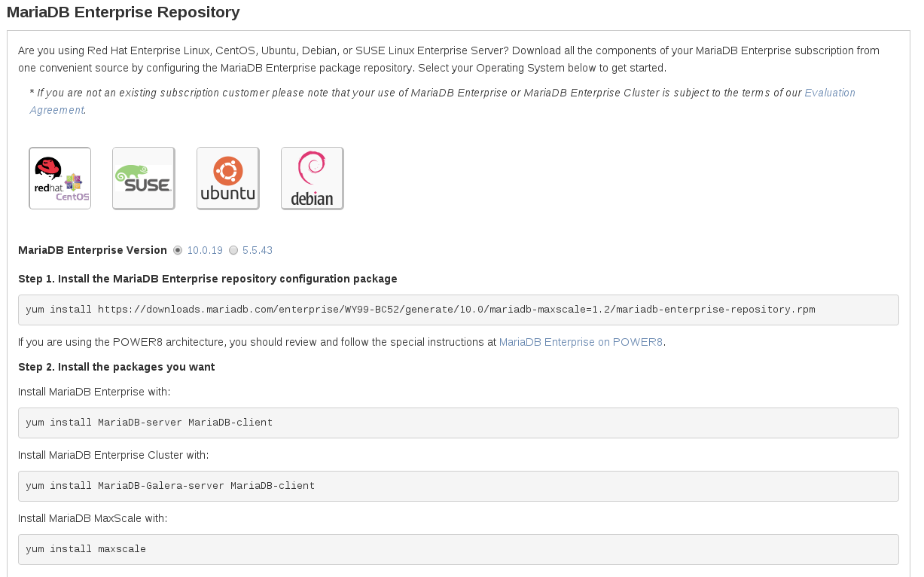Click the 5.5.43 version label
Image resolution: width=924 pixels, height=577 pixels.
tap(258, 250)
